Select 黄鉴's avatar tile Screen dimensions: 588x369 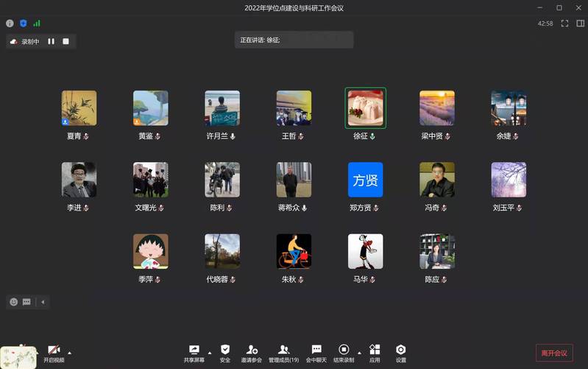(151, 108)
